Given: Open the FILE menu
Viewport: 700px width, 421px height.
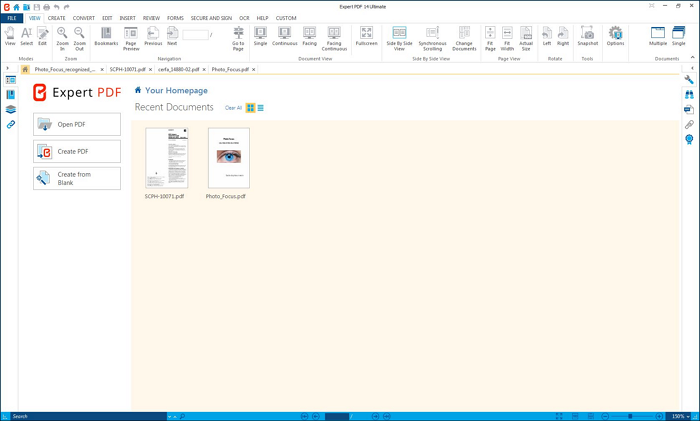Looking at the screenshot, I should 12,18.
